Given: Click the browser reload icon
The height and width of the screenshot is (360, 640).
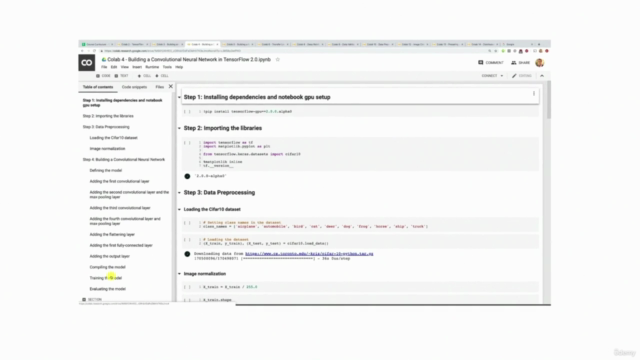Looking at the screenshot, I should 94,51.
